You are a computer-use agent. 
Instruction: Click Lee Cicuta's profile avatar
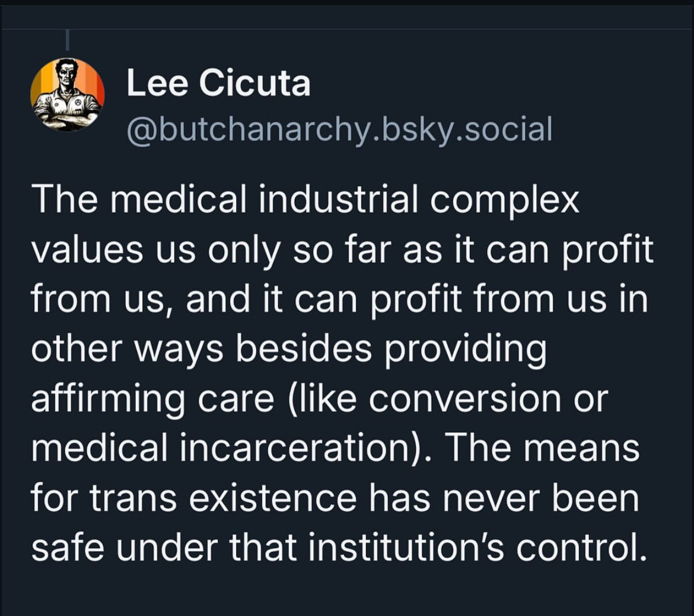click(68, 95)
